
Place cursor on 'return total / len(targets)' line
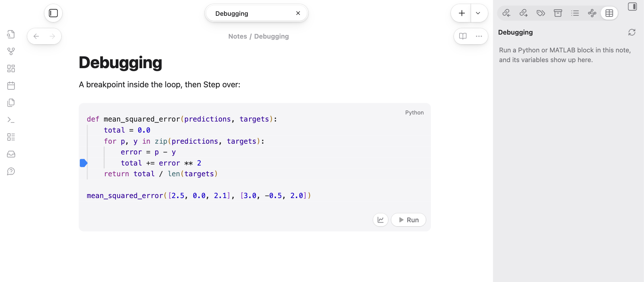click(161, 174)
